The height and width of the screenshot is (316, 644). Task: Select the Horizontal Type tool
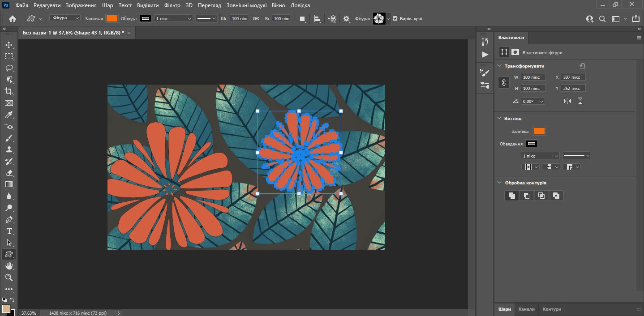pyautogui.click(x=9, y=231)
